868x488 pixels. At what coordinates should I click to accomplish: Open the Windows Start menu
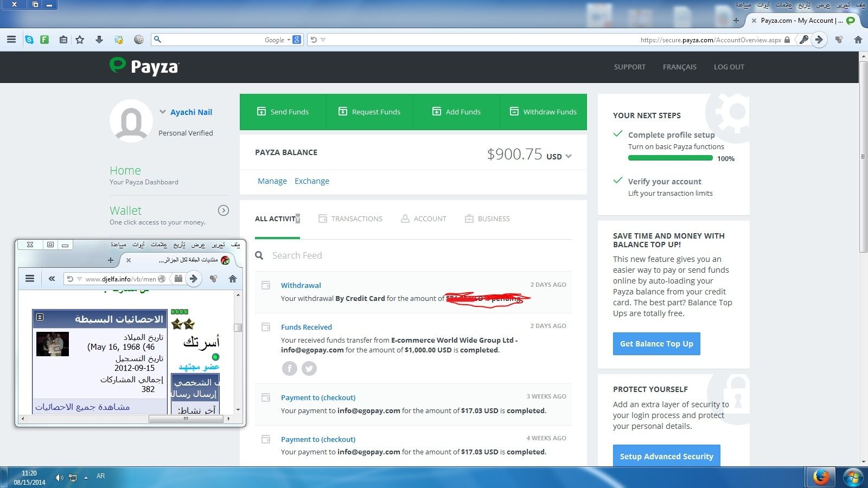pos(853,477)
